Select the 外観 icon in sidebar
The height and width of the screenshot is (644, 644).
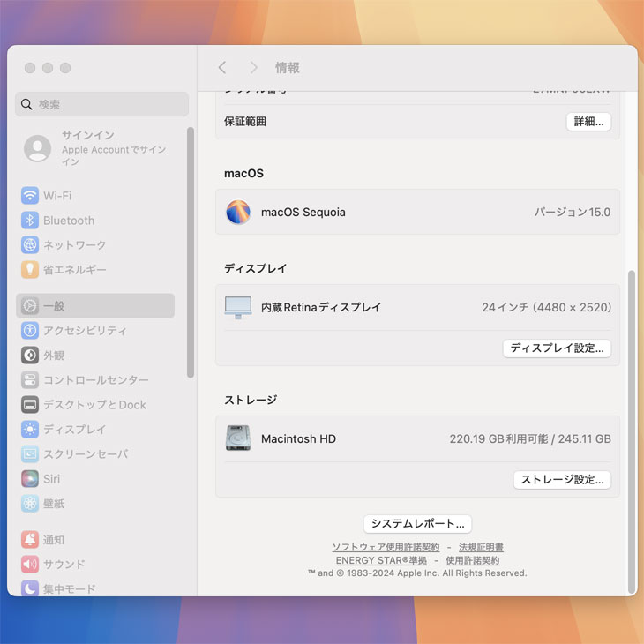[30, 355]
